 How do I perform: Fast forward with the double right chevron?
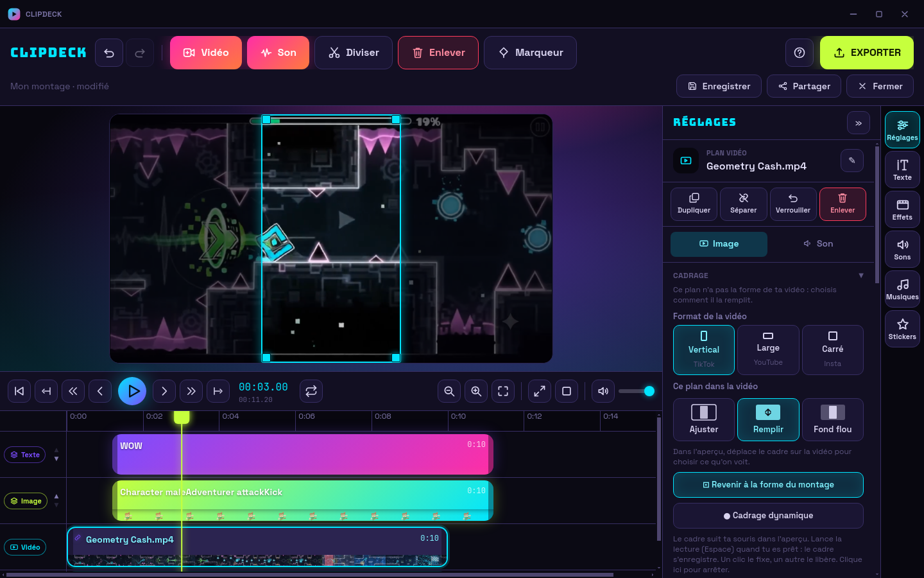191,391
